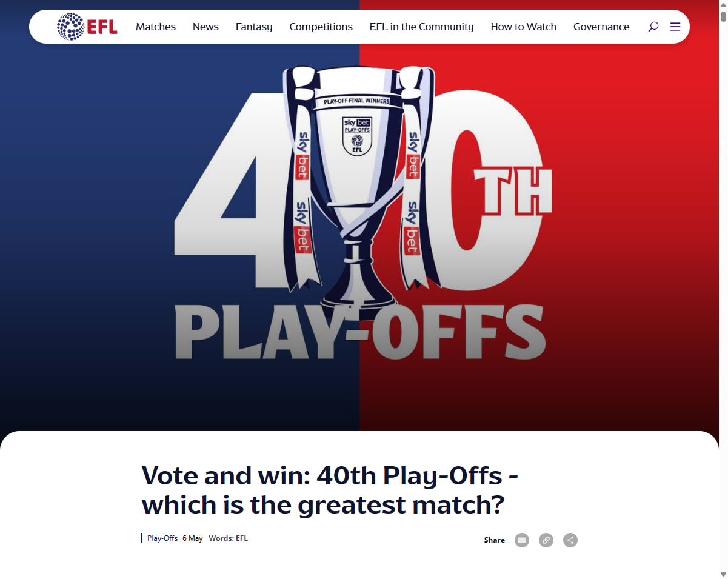Click the 'Vote and win' article headline
Viewport: 728px width, 579px height.
pos(330,490)
